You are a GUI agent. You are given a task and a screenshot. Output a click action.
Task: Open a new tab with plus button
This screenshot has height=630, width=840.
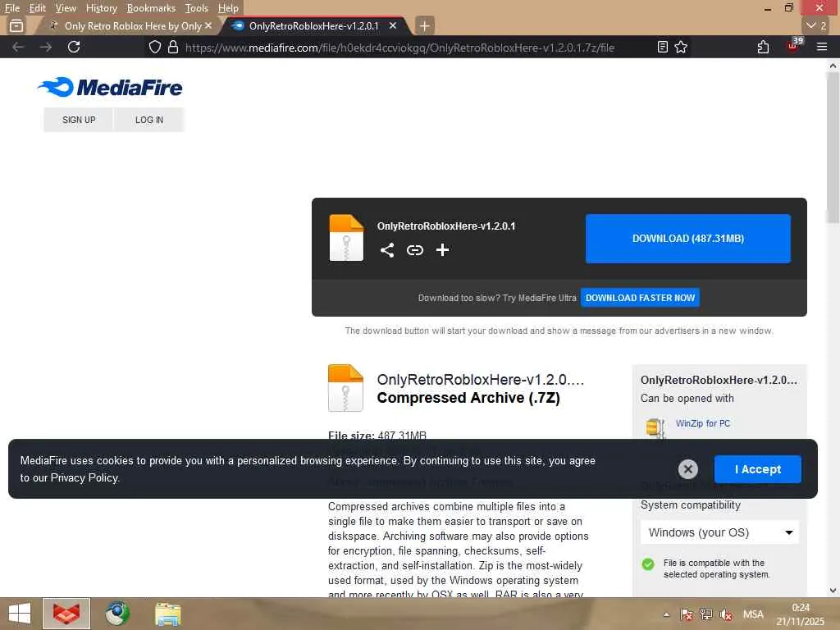(x=424, y=25)
